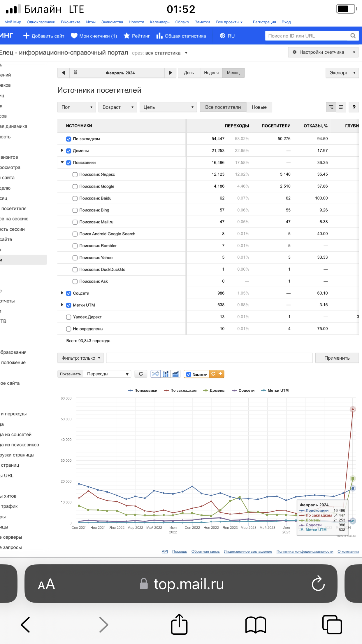The width and height of the screenshot is (362, 644).
Task: Open Настройки счетчика dropdown
Action: pos(324,52)
